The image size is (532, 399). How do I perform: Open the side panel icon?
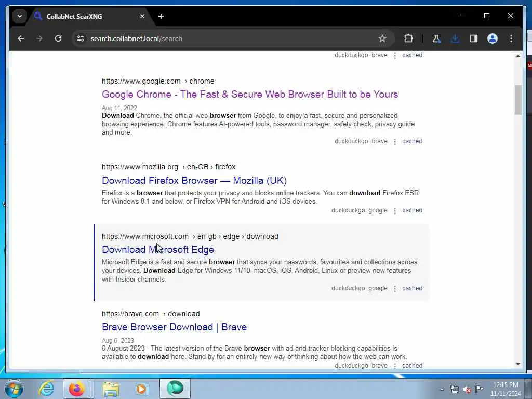click(474, 38)
